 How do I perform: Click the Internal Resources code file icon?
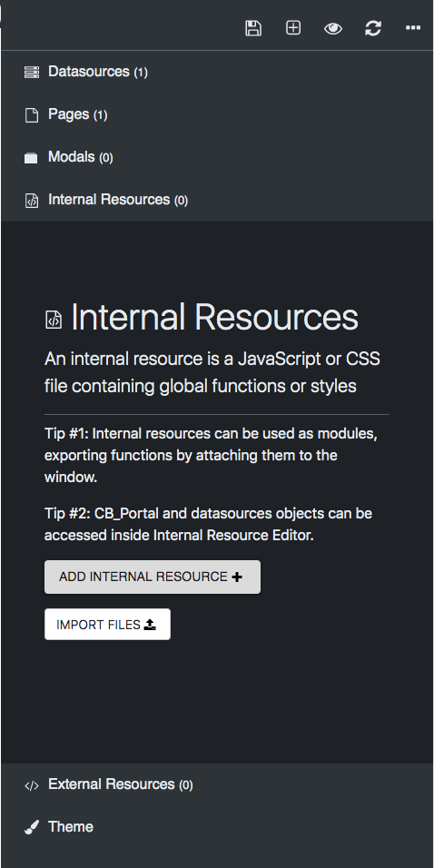32,201
